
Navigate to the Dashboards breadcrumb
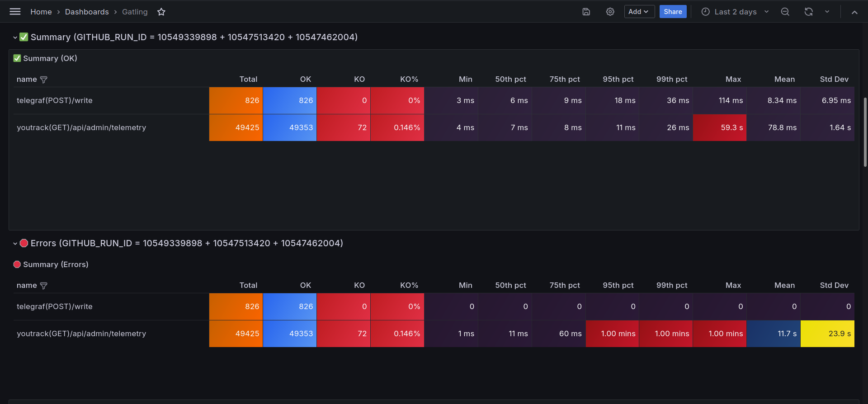(87, 12)
